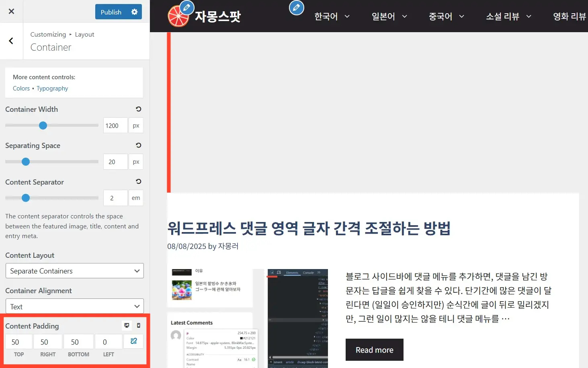
Task: Close the Customizer with the X icon
Action: [x=11, y=11]
